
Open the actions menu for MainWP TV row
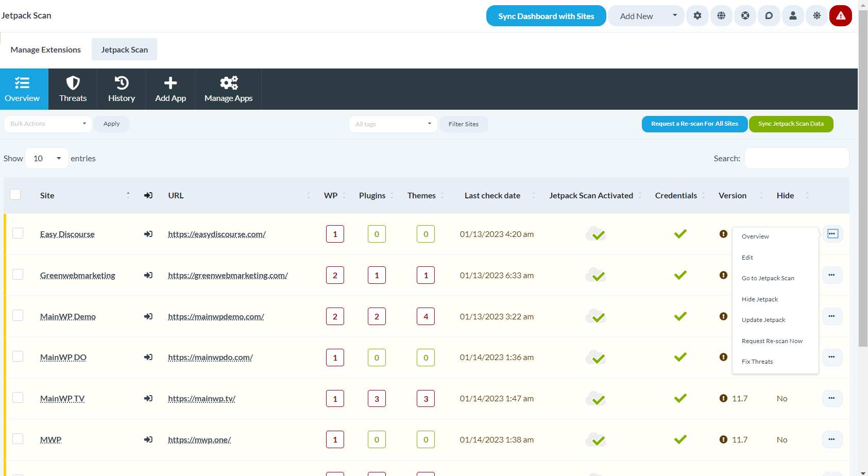[x=832, y=398]
